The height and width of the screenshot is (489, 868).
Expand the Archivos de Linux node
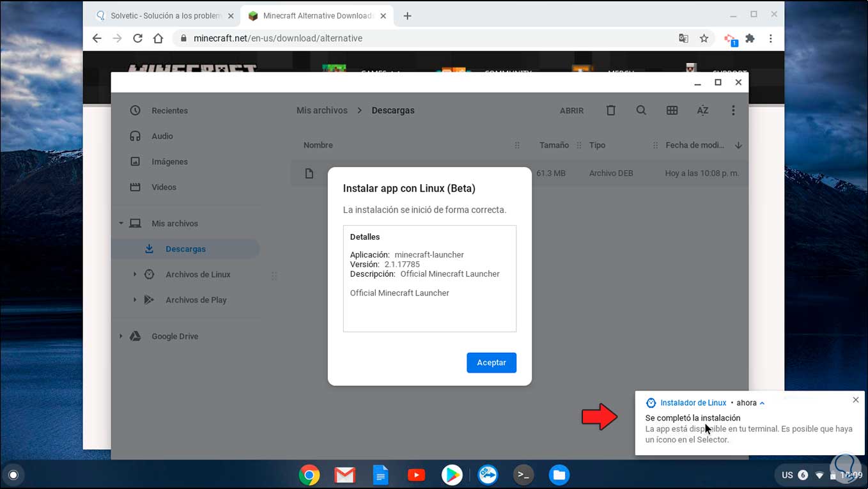coord(134,274)
